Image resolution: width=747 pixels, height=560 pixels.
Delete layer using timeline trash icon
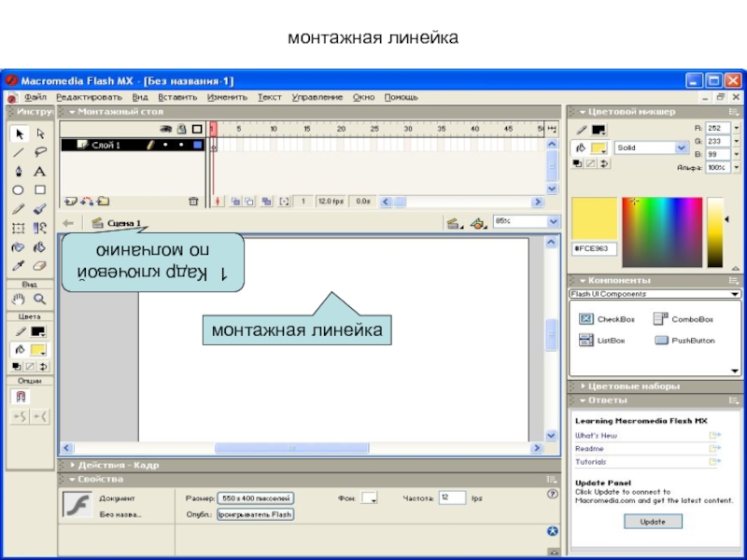(x=193, y=201)
